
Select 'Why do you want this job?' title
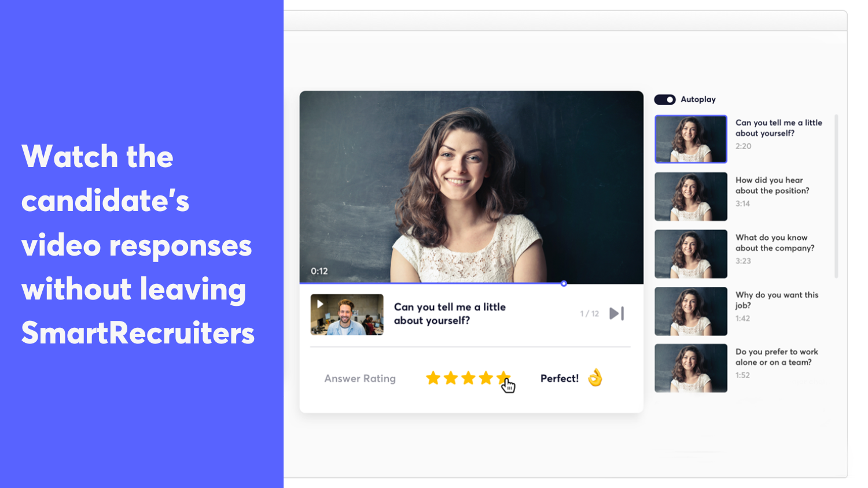tap(776, 300)
